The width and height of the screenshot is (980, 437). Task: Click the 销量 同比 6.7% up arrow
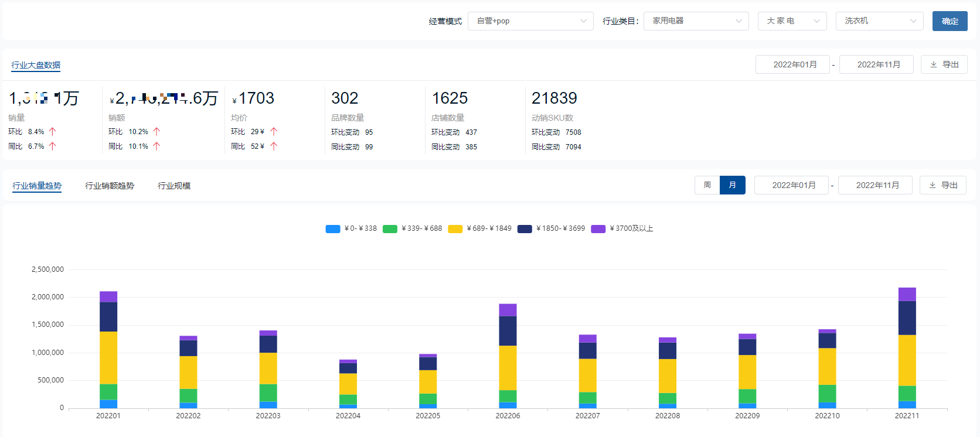click(x=52, y=146)
